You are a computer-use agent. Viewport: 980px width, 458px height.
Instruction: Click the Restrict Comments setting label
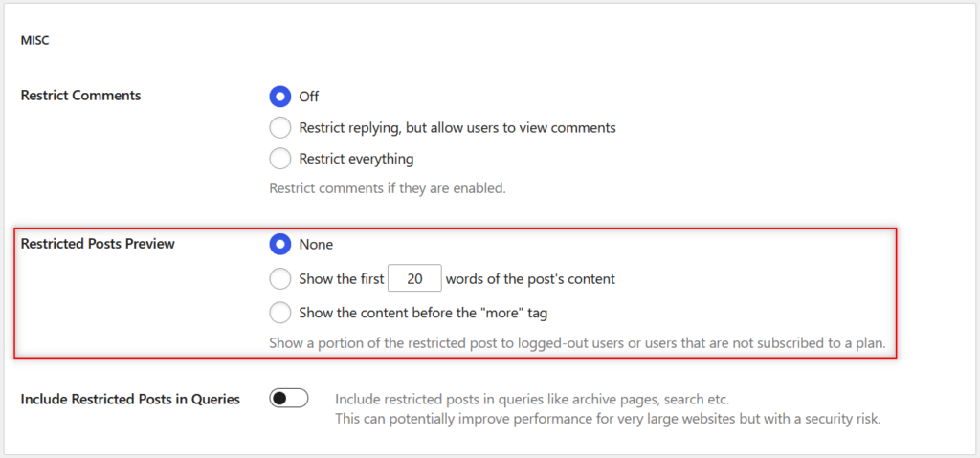tap(80, 96)
